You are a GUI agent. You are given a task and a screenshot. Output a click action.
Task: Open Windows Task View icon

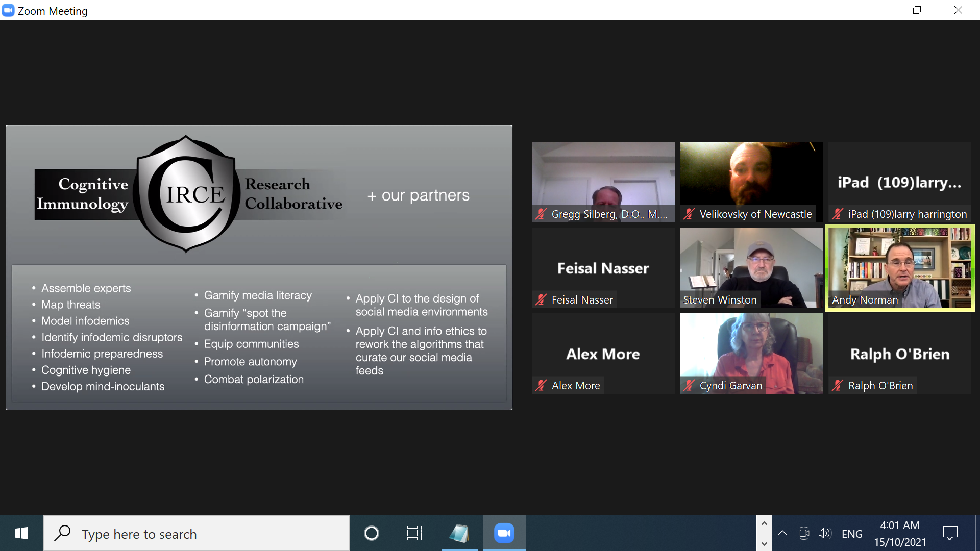click(414, 534)
